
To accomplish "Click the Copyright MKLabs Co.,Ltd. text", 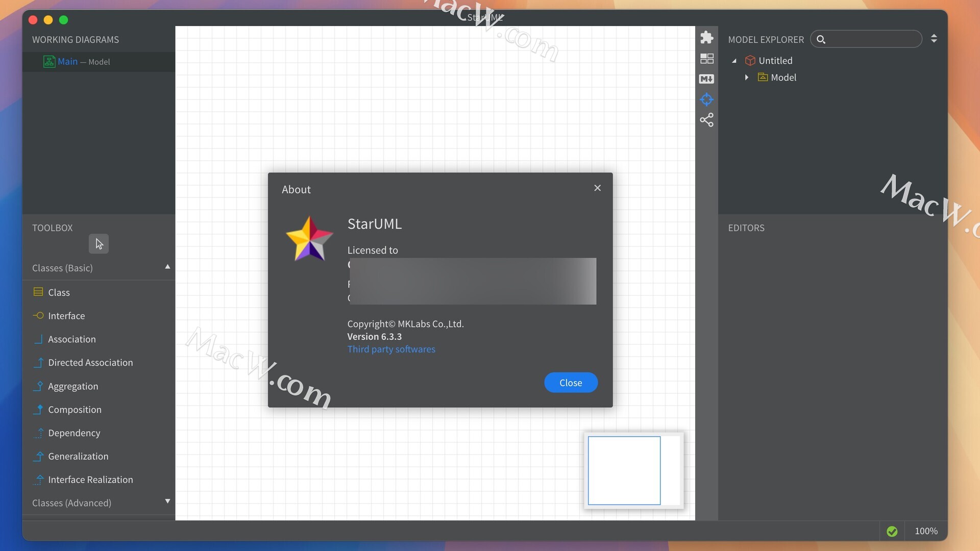I will coord(405,323).
